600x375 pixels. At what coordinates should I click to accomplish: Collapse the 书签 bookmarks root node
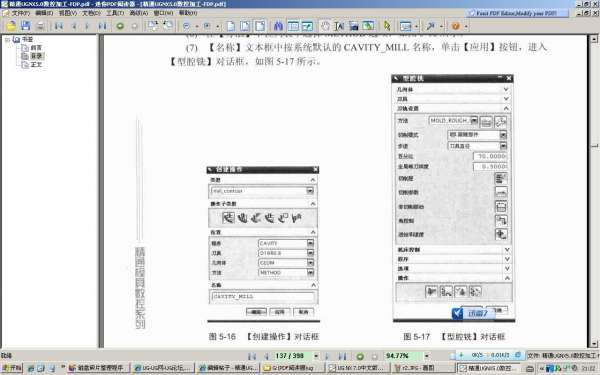(x=7, y=39)
